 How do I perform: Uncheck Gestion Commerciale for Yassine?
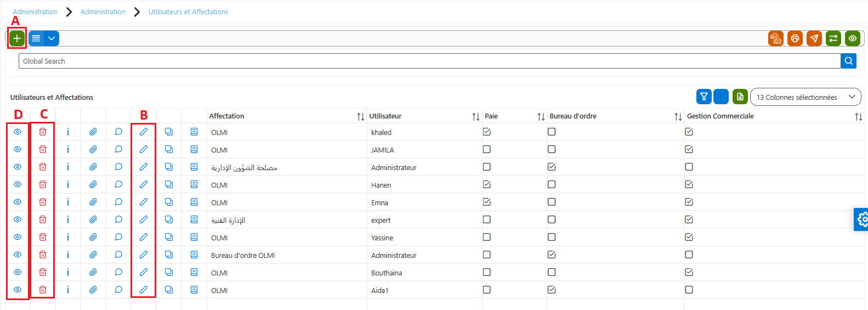click(x=689, y=237)
